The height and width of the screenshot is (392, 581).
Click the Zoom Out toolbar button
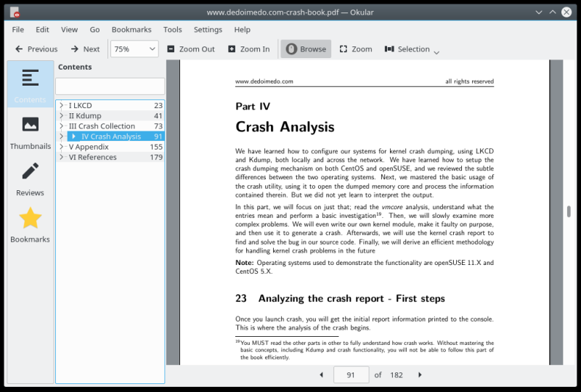tap(191, 49)
